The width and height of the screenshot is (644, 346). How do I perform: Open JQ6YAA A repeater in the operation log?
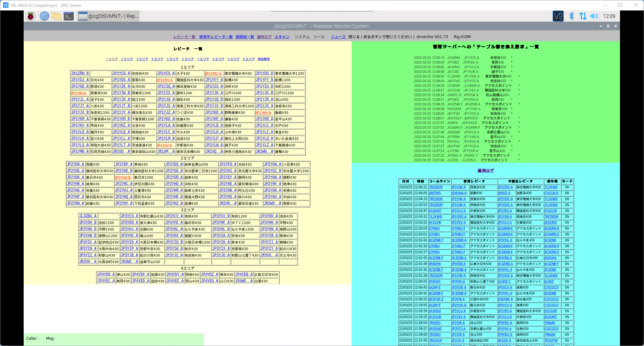pos(459,193)
